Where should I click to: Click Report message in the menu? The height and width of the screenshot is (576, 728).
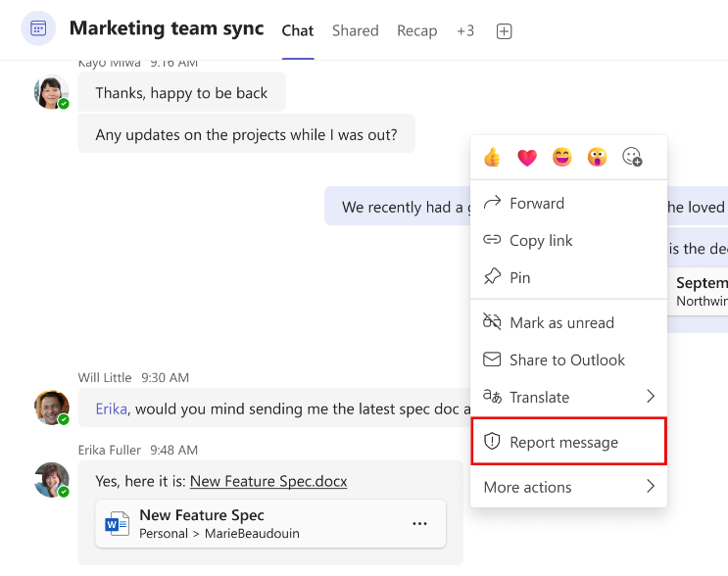[x=563, y=443]
